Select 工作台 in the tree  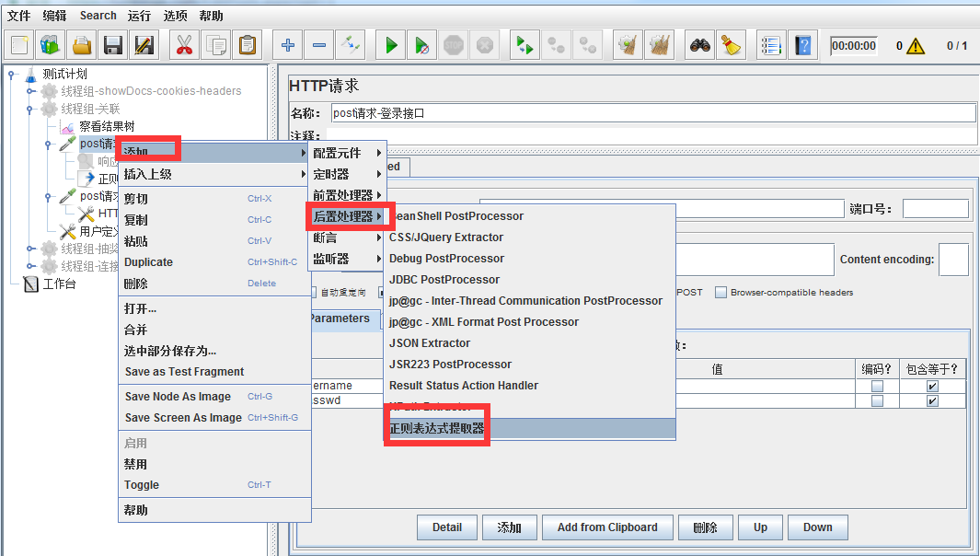59,284
